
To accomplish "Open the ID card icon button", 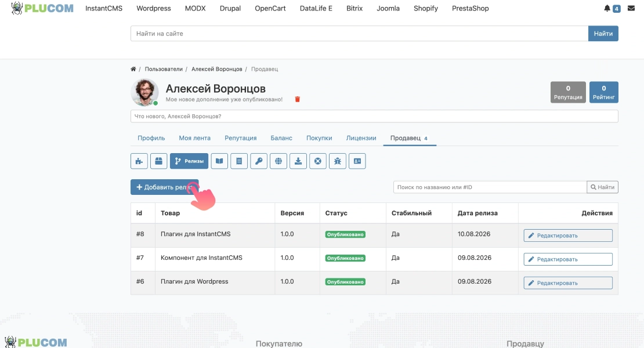I will 357,161.
